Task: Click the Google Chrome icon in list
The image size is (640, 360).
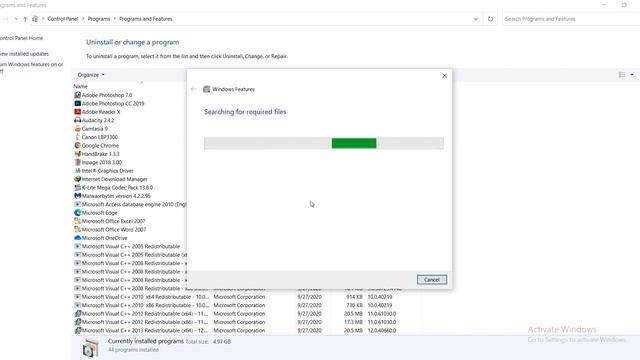Action: (78, 145)
